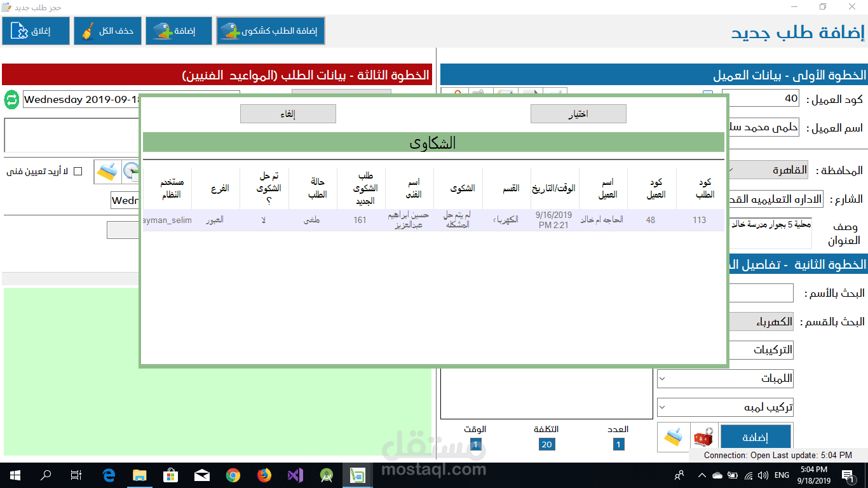Viewport: 868px width, 488px height.
Task: Click the customer code cell 48
Action: (x=651, y=220)
